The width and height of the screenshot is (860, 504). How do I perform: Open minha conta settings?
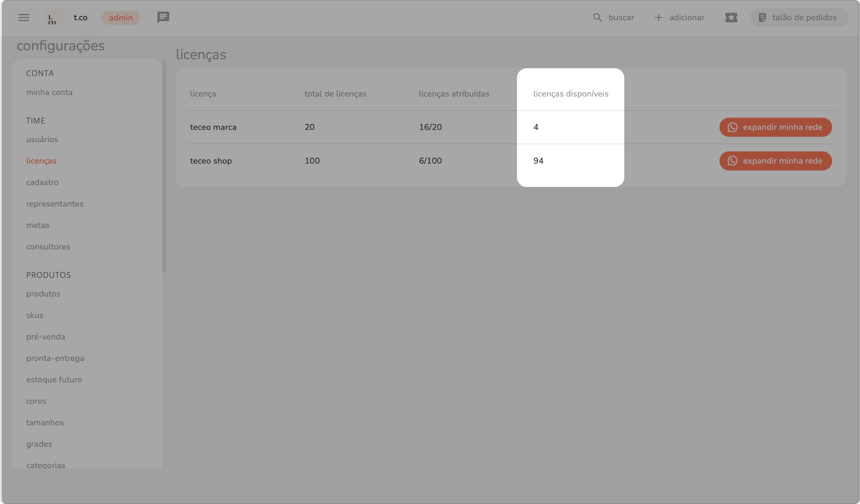pos(49,92)
